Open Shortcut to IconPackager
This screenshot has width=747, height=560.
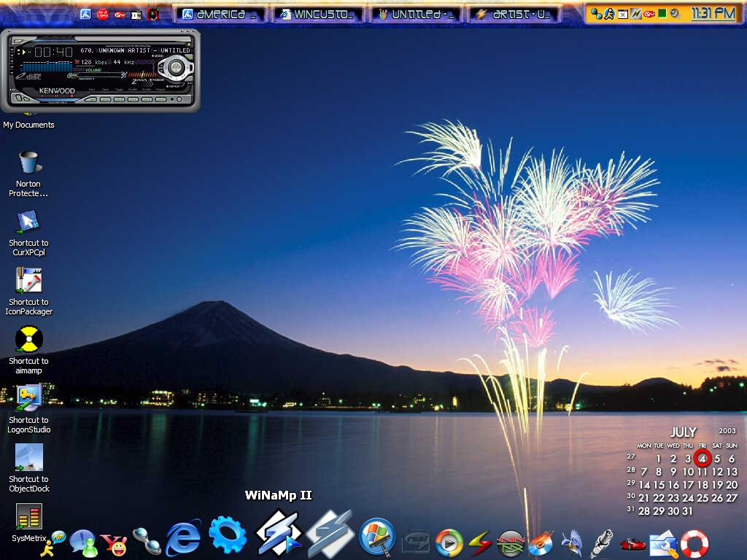click(x=28, y=292)
